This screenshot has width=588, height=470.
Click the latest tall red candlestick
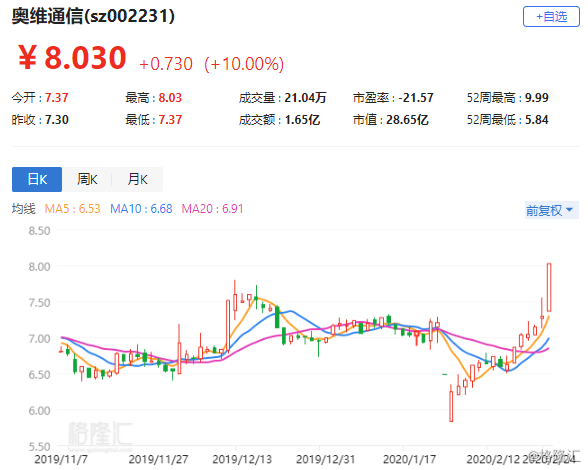click(x=549, y=287)
